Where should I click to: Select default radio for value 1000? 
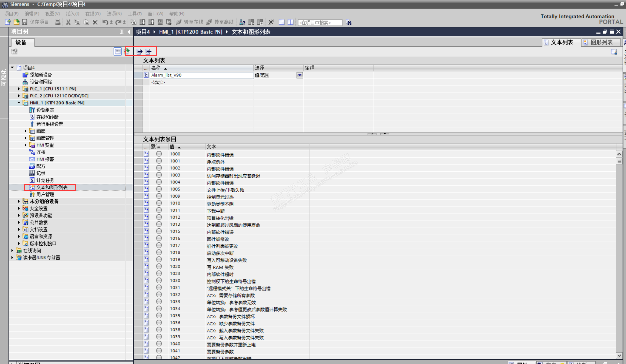159,154
